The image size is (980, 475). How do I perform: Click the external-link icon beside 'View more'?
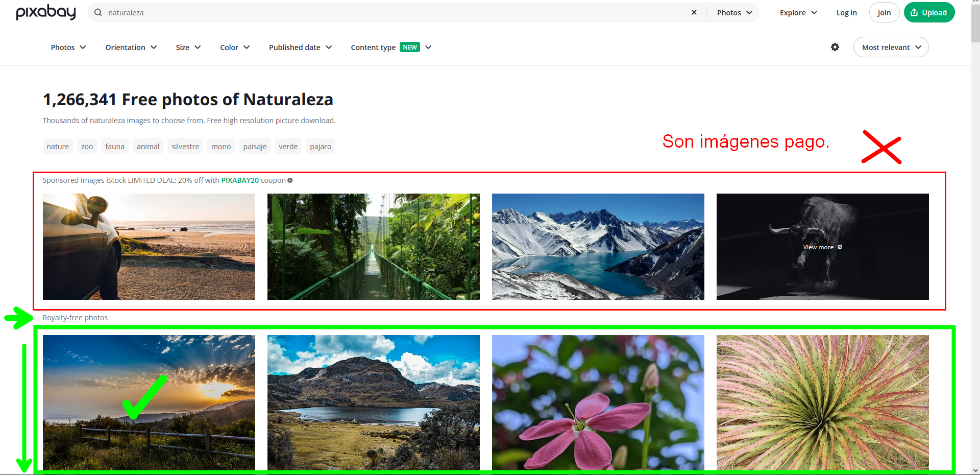[x=839, y=247]
